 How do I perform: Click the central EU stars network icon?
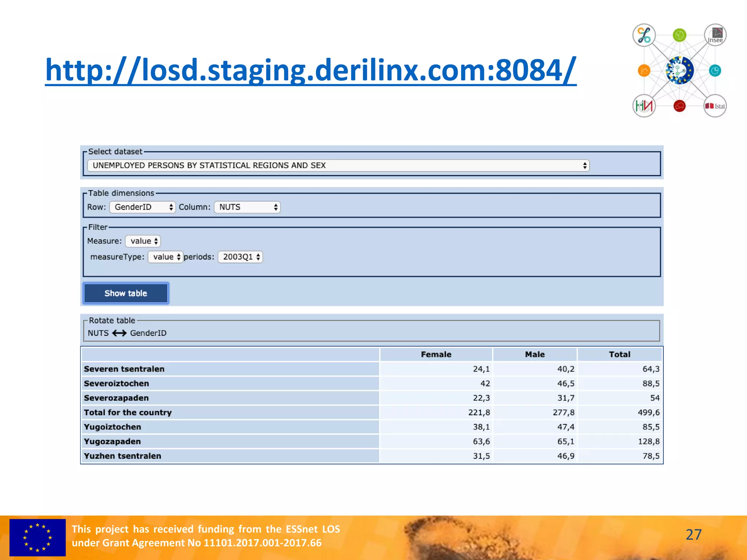[679, 70]
